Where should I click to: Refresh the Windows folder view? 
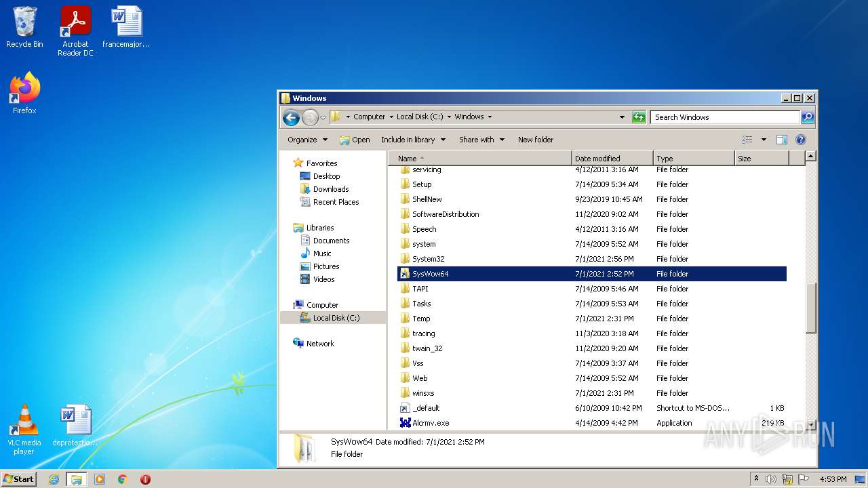point(639,117)
